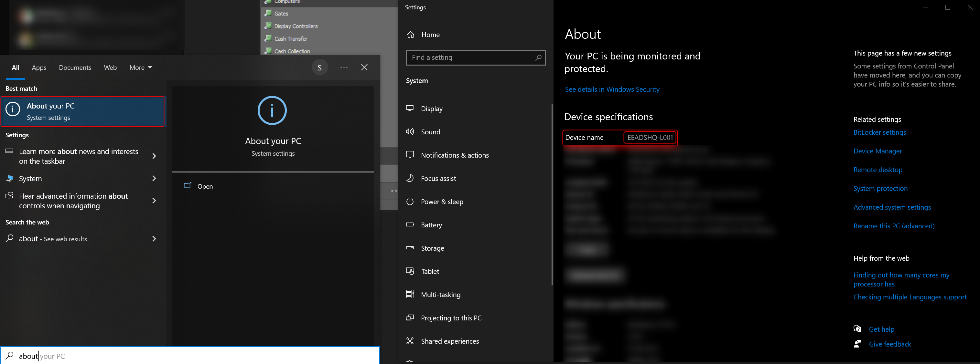Expand the System result arrow
Image resolution: width=980 pixels, height=364 pixels.
tap(154, 178)
